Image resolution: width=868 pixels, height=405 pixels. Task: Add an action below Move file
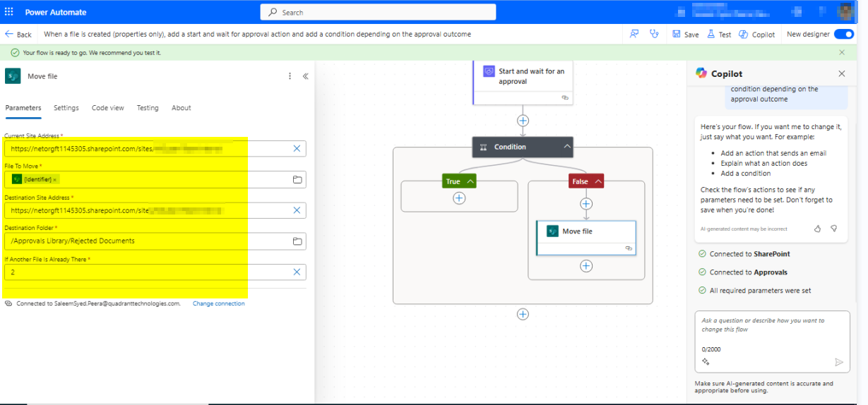point(585,266)
